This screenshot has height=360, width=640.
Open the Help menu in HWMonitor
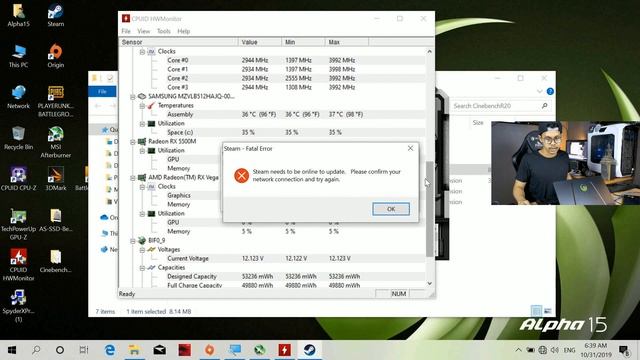point(183,31)
